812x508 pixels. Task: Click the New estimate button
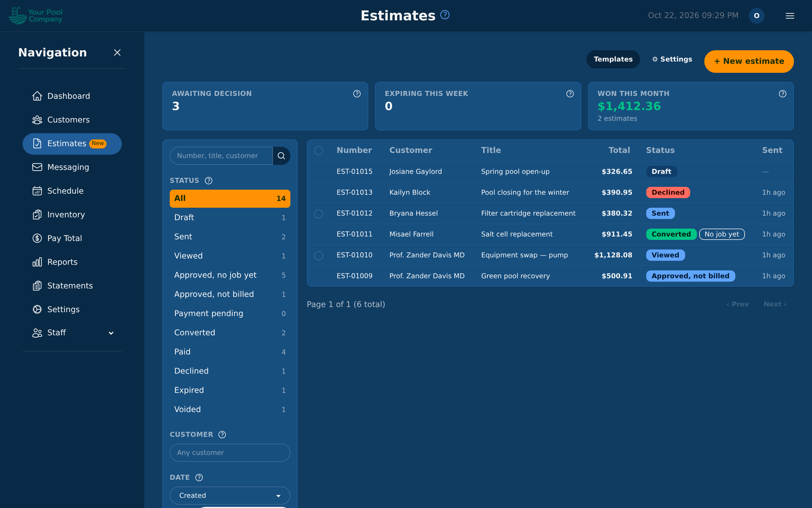tap(749, 62)
